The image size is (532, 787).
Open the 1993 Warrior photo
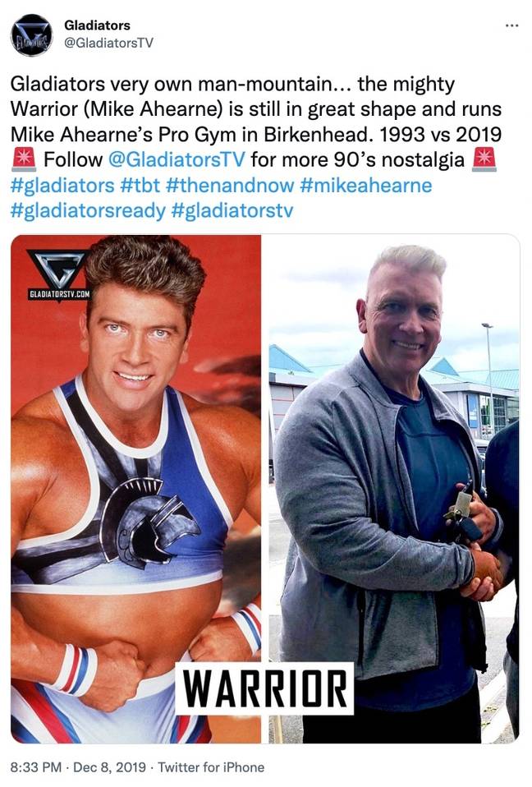(136, 490)
